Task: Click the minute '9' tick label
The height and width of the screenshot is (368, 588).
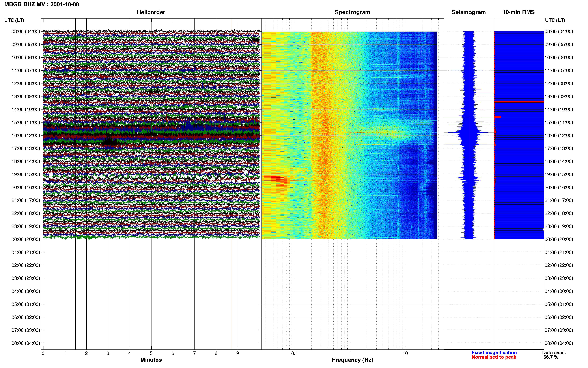Action: coord(238,353)
